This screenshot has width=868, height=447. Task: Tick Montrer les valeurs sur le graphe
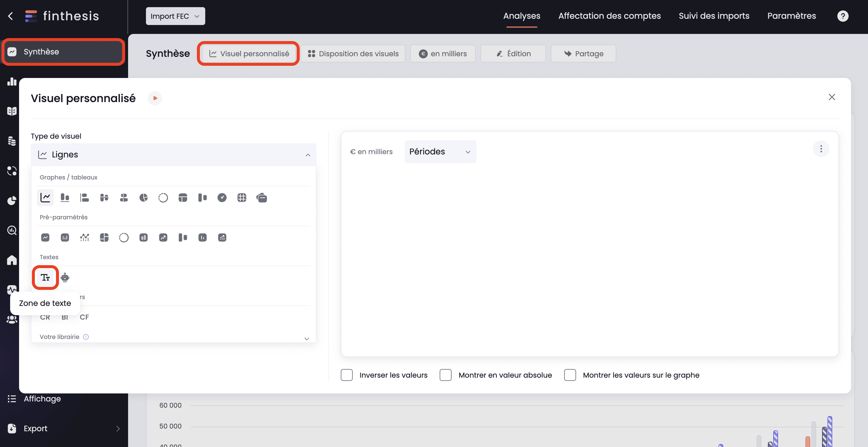point(570,375)
